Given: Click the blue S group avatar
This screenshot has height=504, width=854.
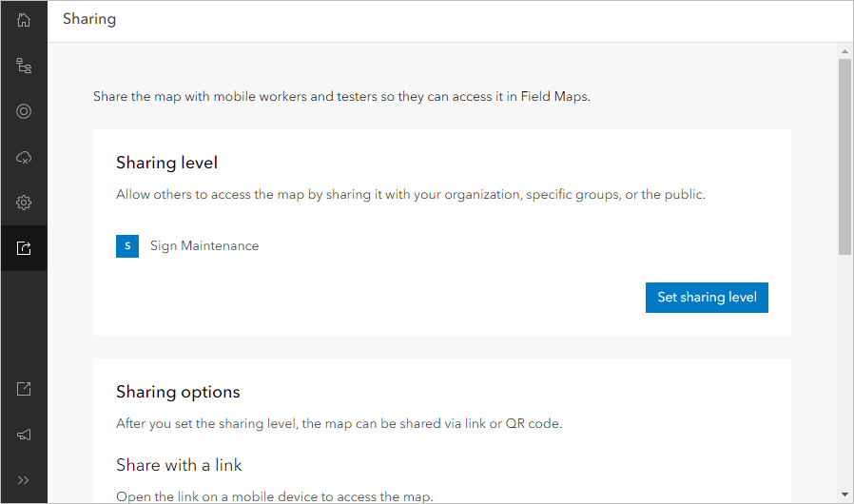Looking at the screenshot, I should pos(127,246).
